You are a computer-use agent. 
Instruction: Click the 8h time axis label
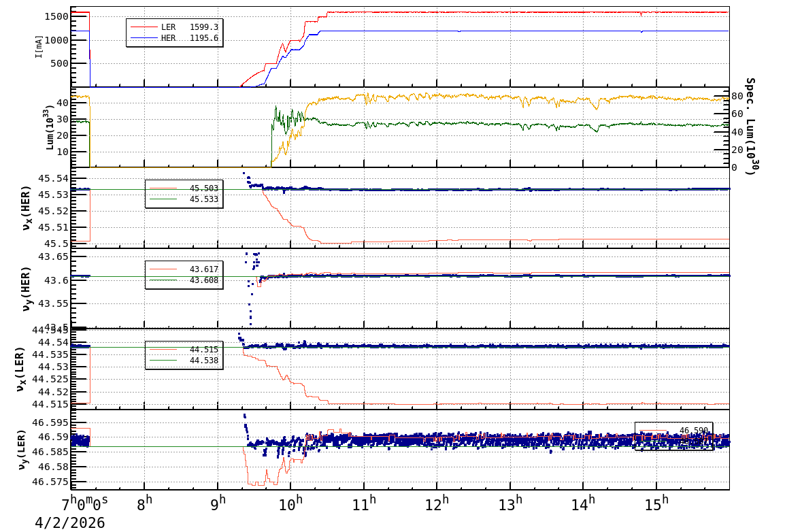[144, 503]
